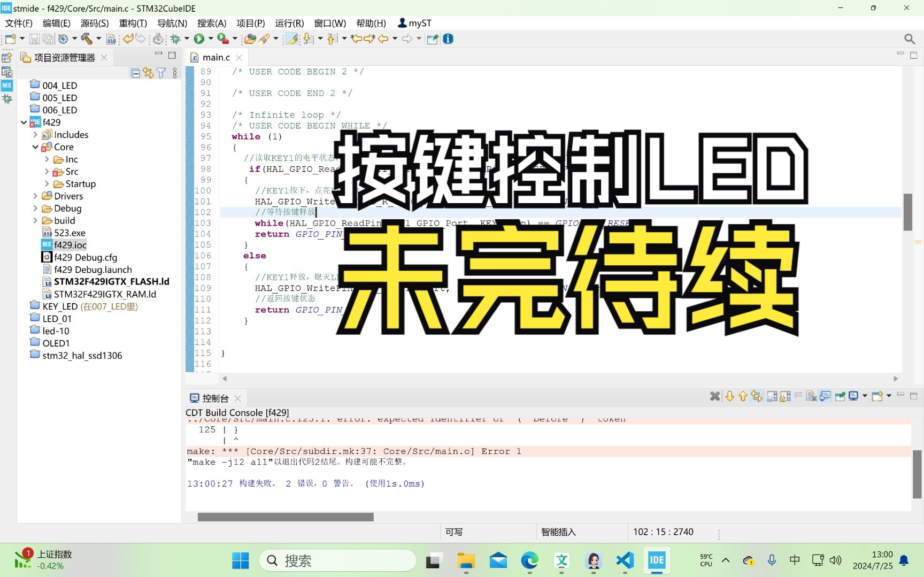Save the main.c file with the save icon
Viewport: 924px width, 577px height.
pos(34,39)
